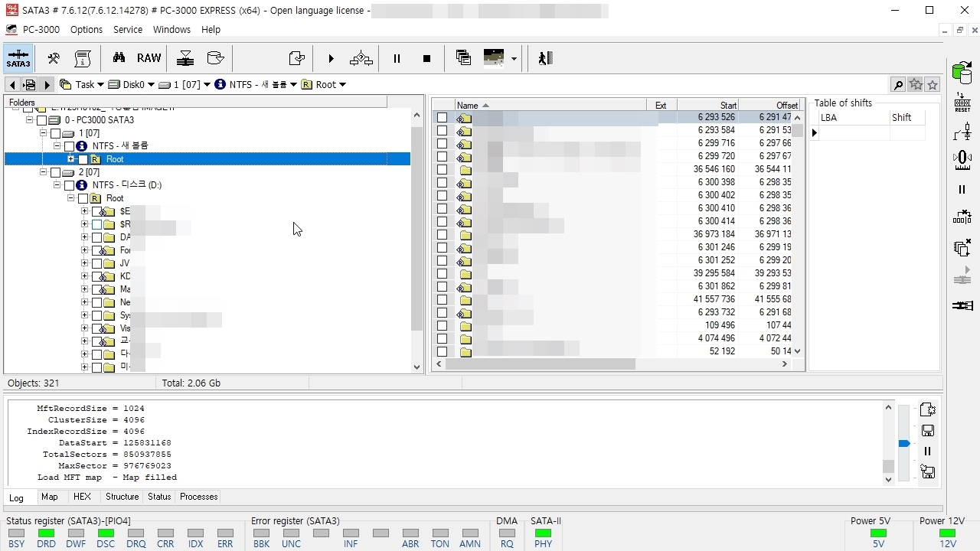Click the SATA3 port toolbar button
Screen dimensions: 980x551
click(18, 58)
